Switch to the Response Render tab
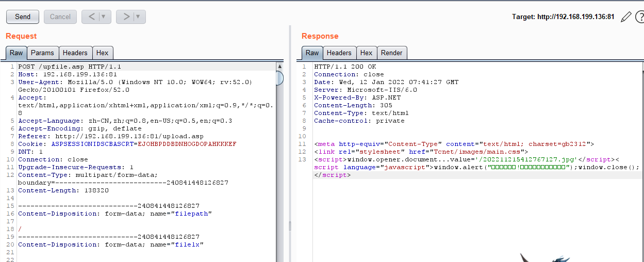This screenshot has width=644, height=262. click(392, 53)
